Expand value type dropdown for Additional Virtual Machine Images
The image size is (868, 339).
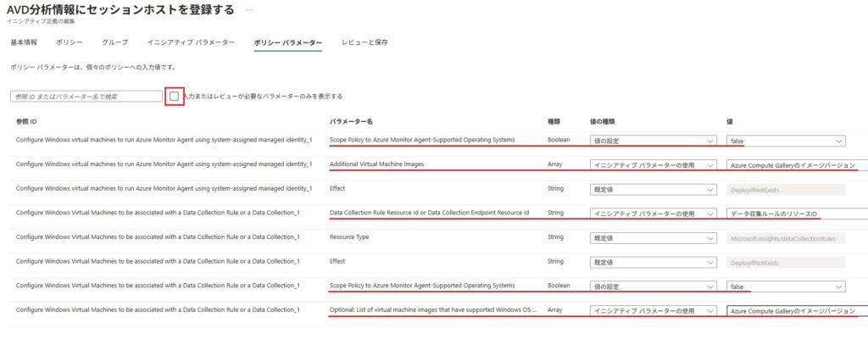pos(653,165)
